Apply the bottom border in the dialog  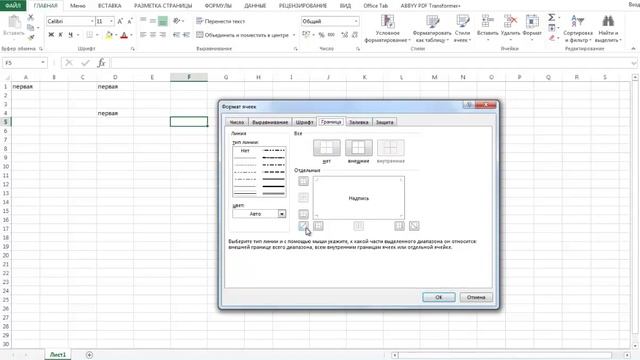303,214
